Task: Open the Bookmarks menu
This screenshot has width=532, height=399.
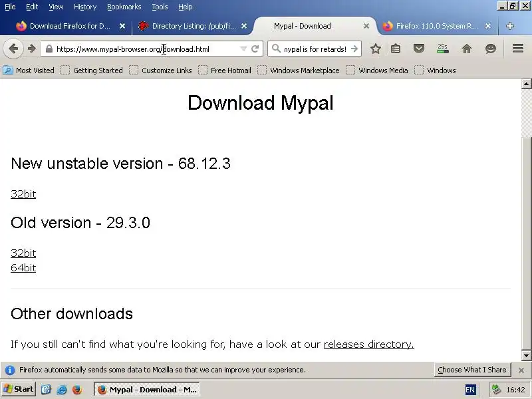Action: click(124, 7)
